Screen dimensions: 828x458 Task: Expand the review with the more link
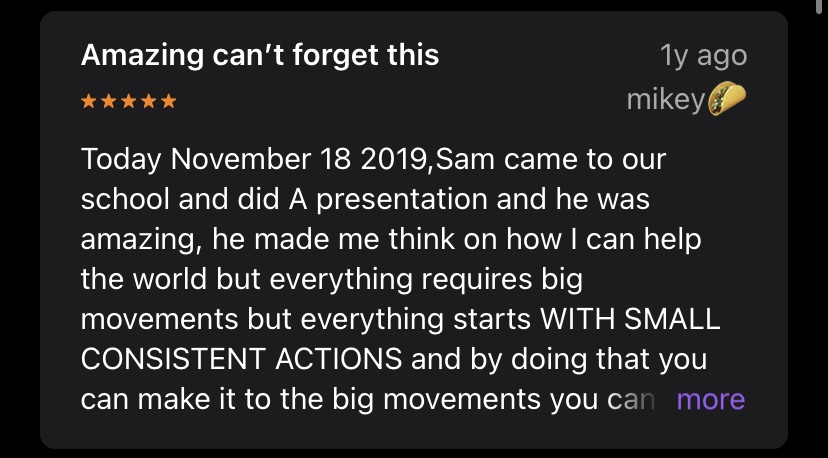click(710, 399)
